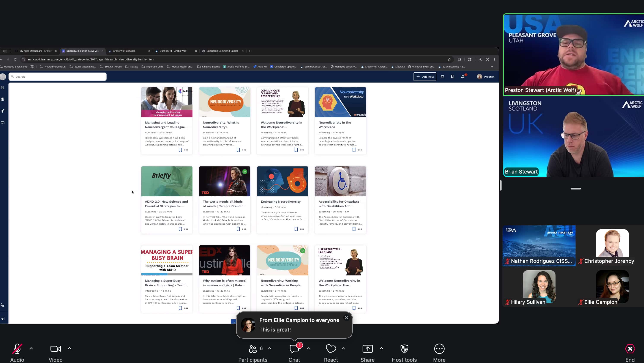Open the globe icon in sidebar
Viewport: 644px width, 363px height.
click(x=3, y=99)
